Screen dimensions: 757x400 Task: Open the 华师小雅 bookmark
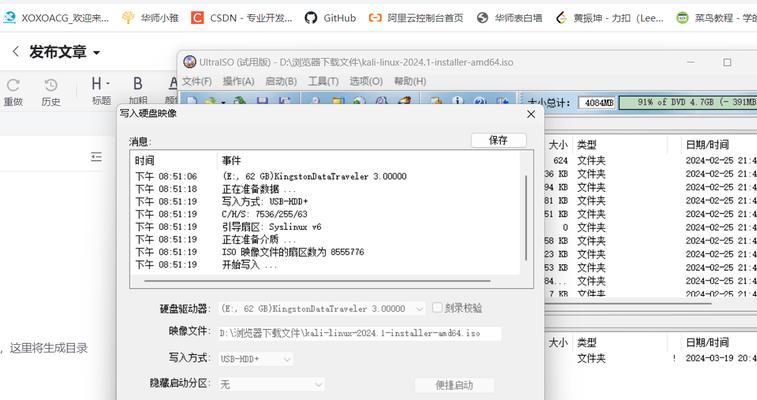click(x=150, y=18)
